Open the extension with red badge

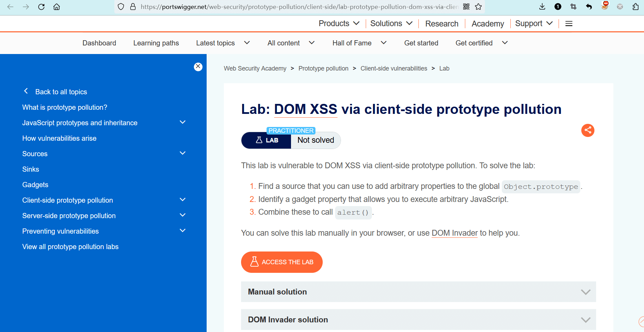[x=605, y=6]
